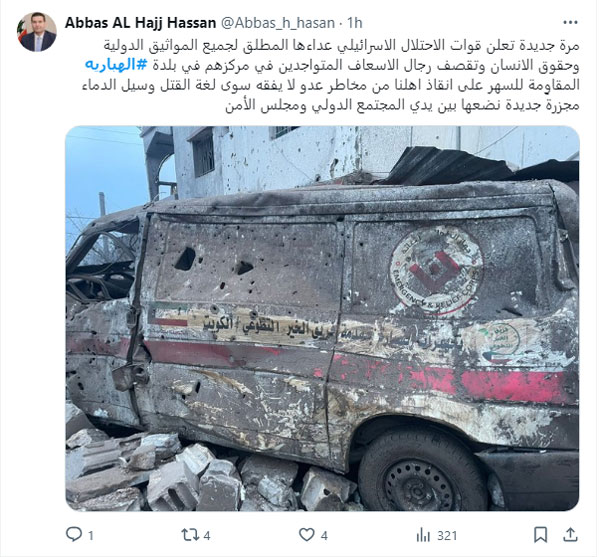The image size is (600, 557).
Task: Click the like count beside the heart
Action: (324, 536)
